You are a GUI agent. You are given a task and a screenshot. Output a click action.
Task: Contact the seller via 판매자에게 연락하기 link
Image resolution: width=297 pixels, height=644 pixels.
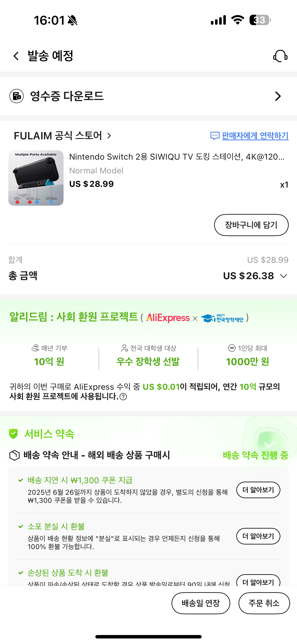click(255, 136)
